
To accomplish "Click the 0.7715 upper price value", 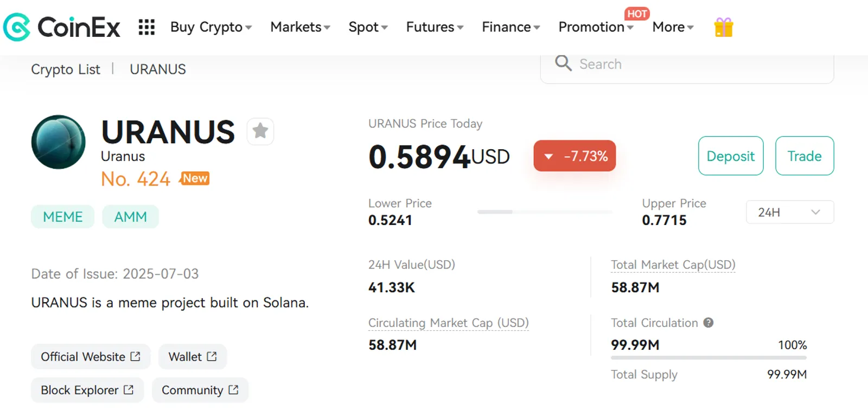I will point(664,220).
